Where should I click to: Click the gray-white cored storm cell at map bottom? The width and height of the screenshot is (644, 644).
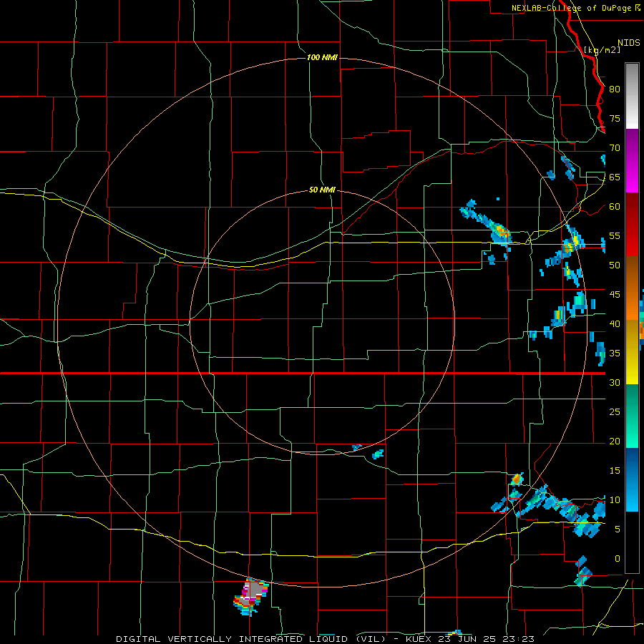pyautogui.click(x=251, y=596)
